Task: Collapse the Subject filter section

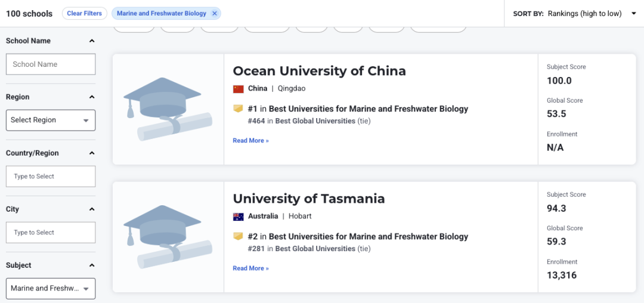Action: coord(92,265)
